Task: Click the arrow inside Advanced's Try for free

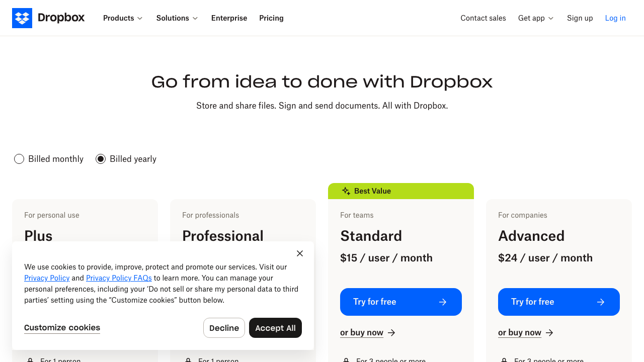Action: tap(600, 302)
